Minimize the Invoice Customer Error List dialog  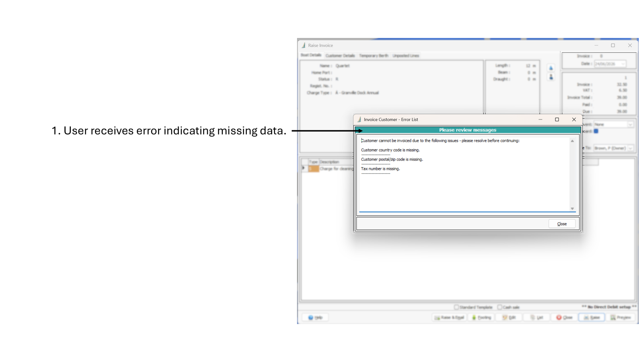tap(540, 119)
